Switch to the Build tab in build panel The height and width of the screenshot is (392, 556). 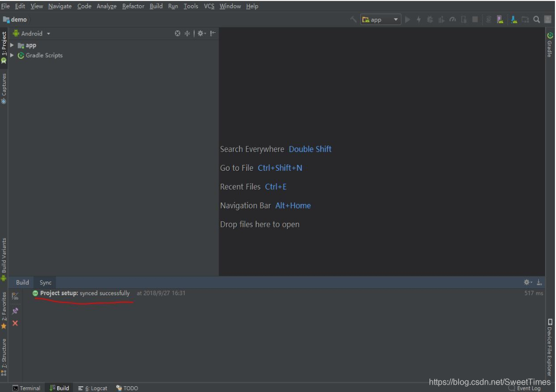22,283
